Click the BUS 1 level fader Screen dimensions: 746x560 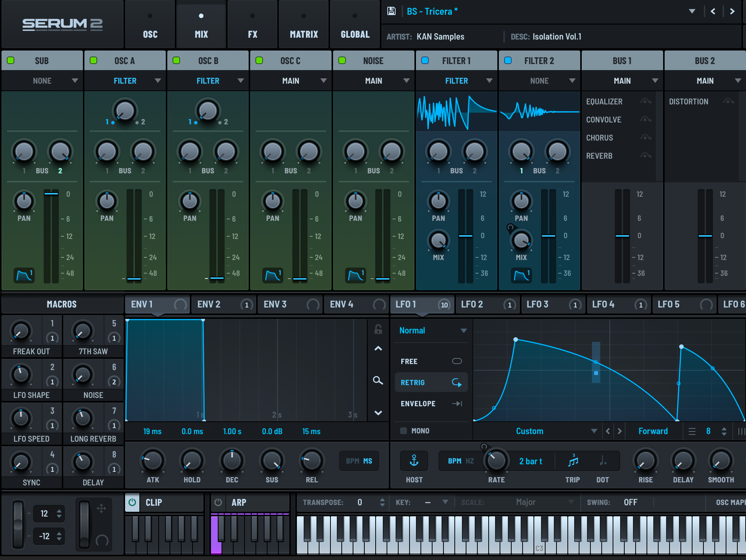tap(622, 236)
